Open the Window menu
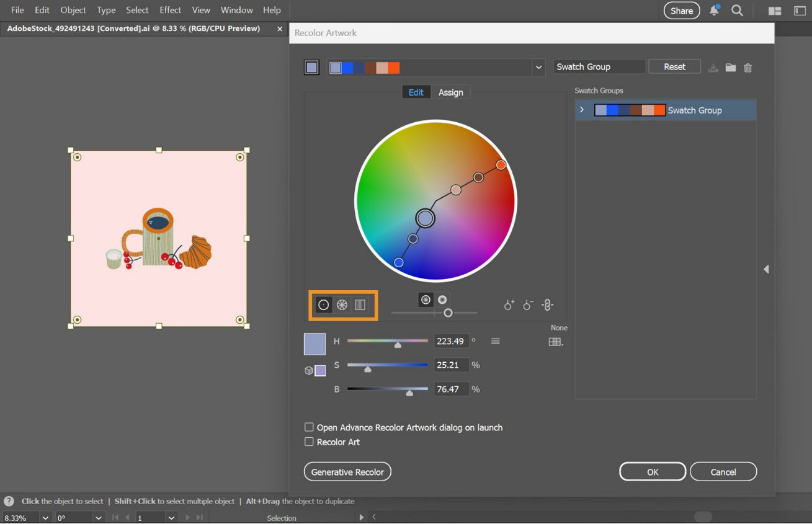The width and height of the screenshot is (812, 524). [236, 10]
